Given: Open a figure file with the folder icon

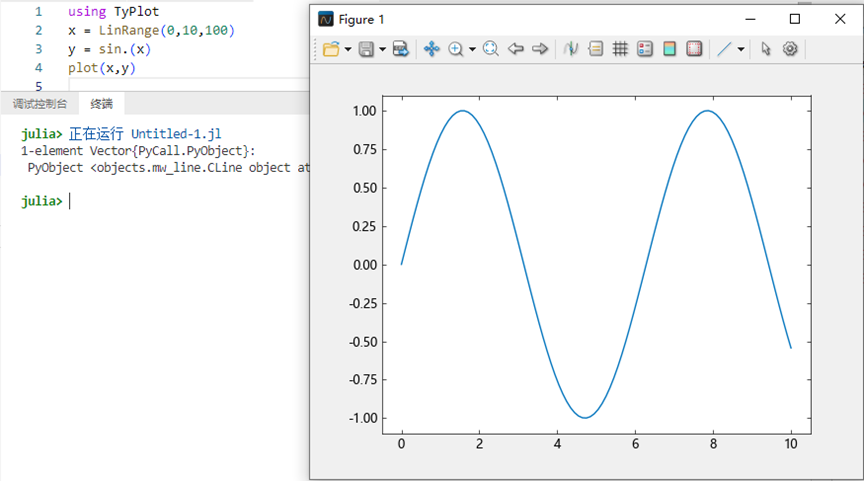Looking at the screenshot, I should [x=331, y=49].
